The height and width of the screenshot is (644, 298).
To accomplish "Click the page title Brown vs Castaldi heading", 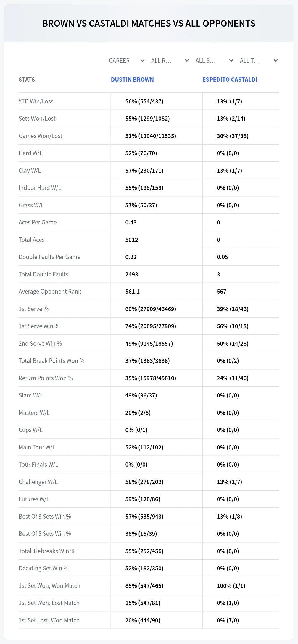I will (149, 23).
